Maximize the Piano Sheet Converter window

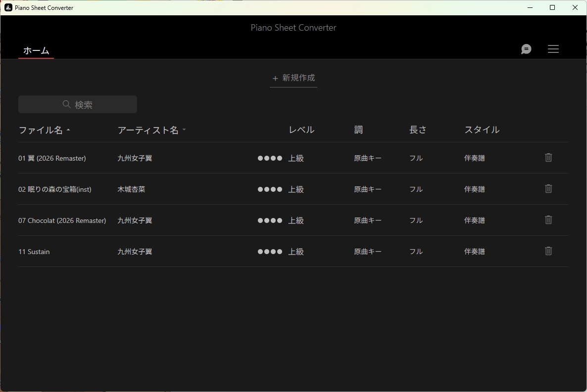552,7
